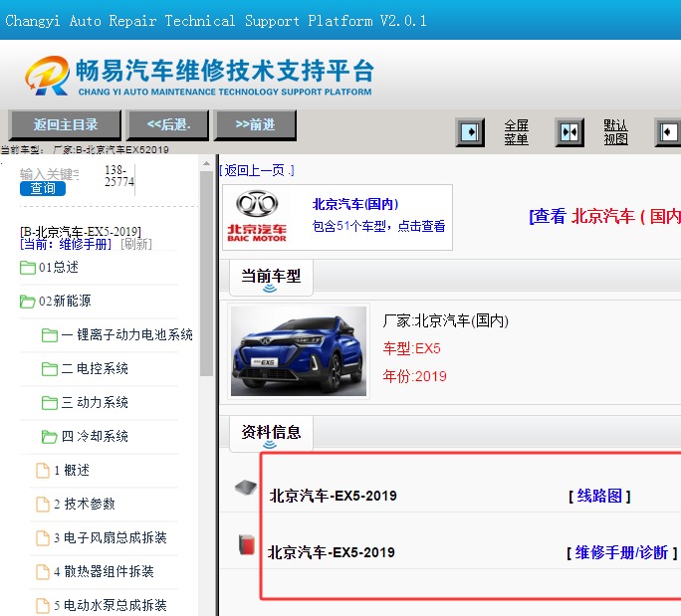681x616 pixels.
Task: Click the 返回主目录 button
Action: point(65,124)
